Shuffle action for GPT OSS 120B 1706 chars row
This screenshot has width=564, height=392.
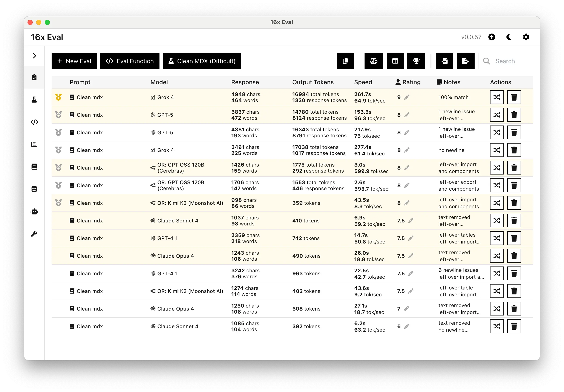click(497, 185)
